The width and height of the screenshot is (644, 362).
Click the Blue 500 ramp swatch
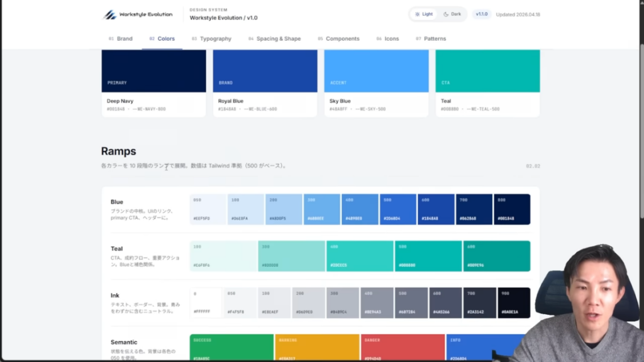coord(397,209)
